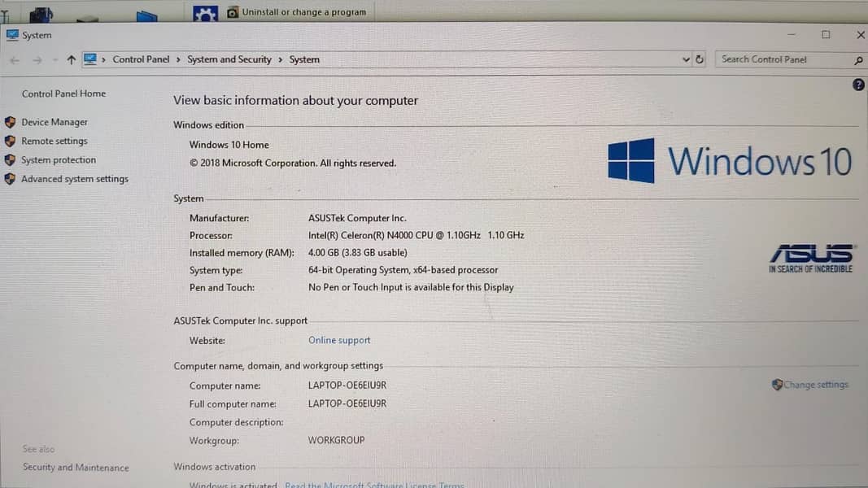Viewport: 868px width, 488px height.
Task: Read the Microsoft Software License Terms link
Action: [x=374, y=485]
